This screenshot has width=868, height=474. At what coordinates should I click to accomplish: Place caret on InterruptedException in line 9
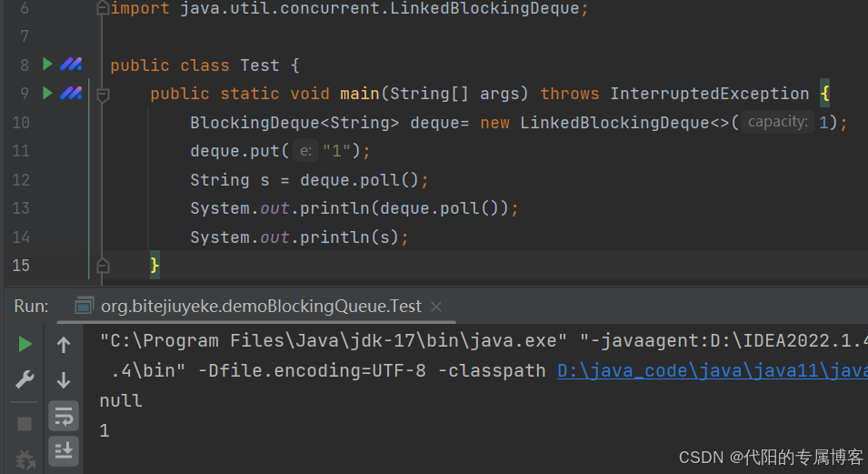[x=710, y=93]
